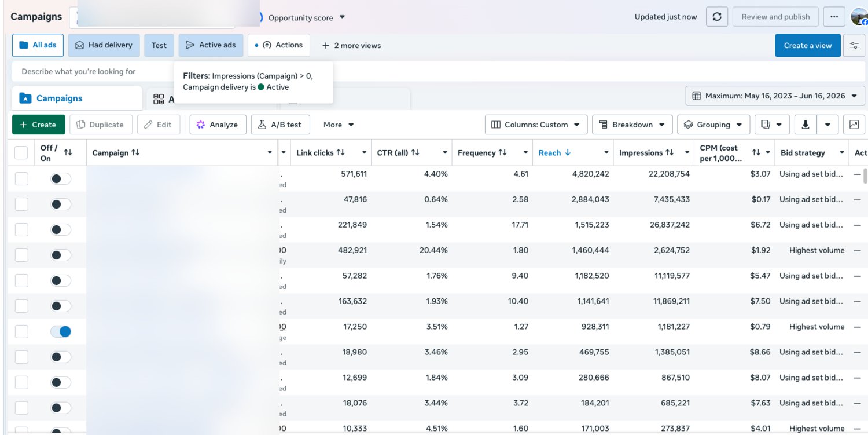This screenshot has height=435, width=868.
Task: Click the Campaign column sort arrows
Action: (135, 153)
